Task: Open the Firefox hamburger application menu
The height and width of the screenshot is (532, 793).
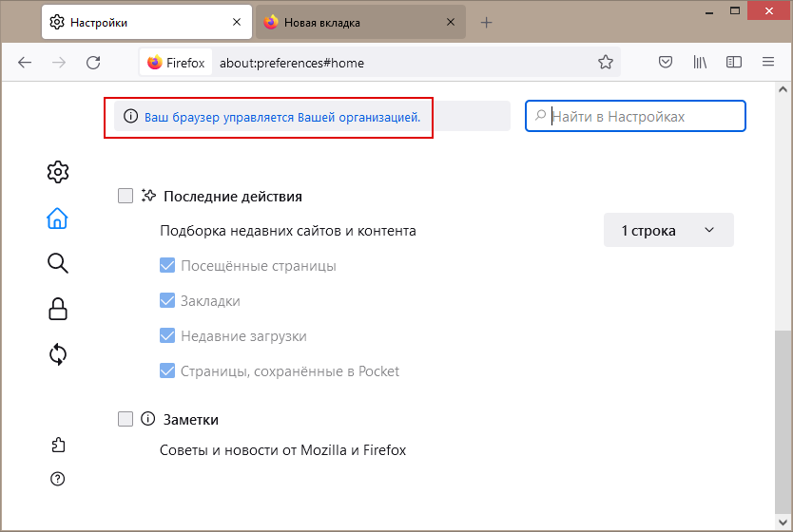Action: click(768, 62)
